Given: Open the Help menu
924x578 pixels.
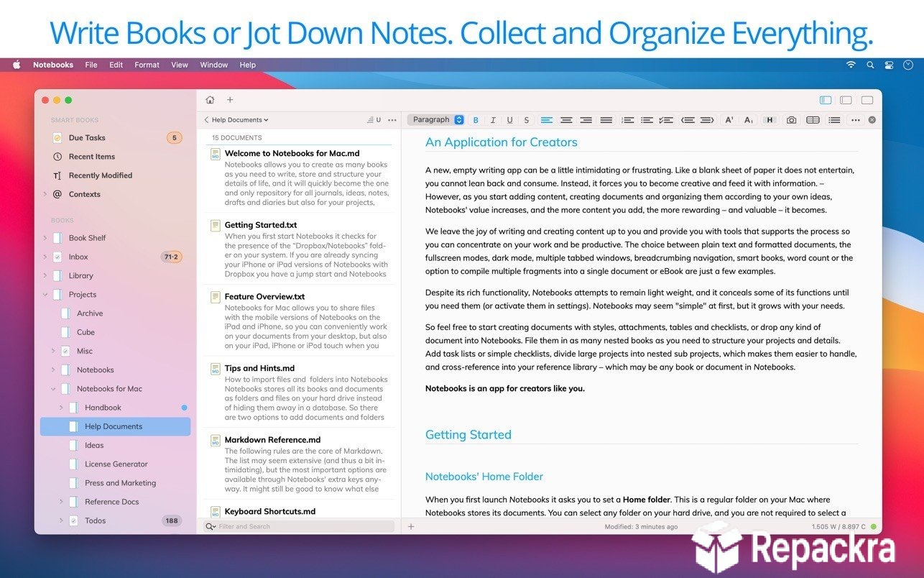Looking at the screenshot, I should 247,65.
